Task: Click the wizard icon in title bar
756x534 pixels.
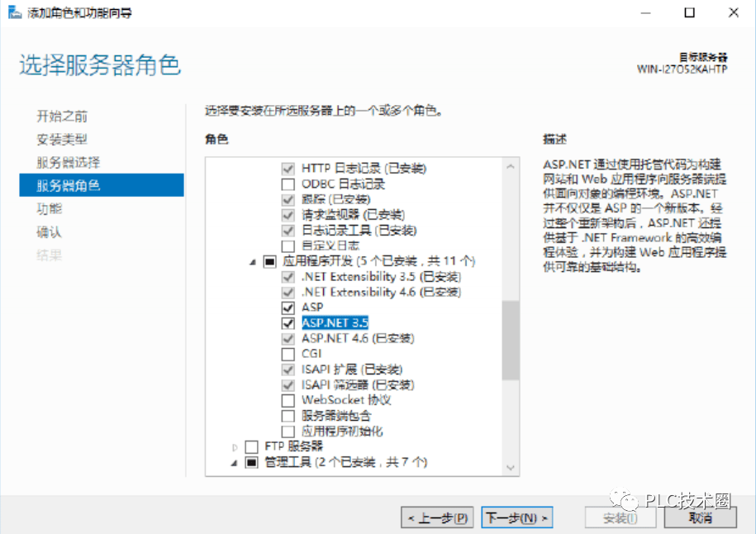Action: [x=15, y=12]
